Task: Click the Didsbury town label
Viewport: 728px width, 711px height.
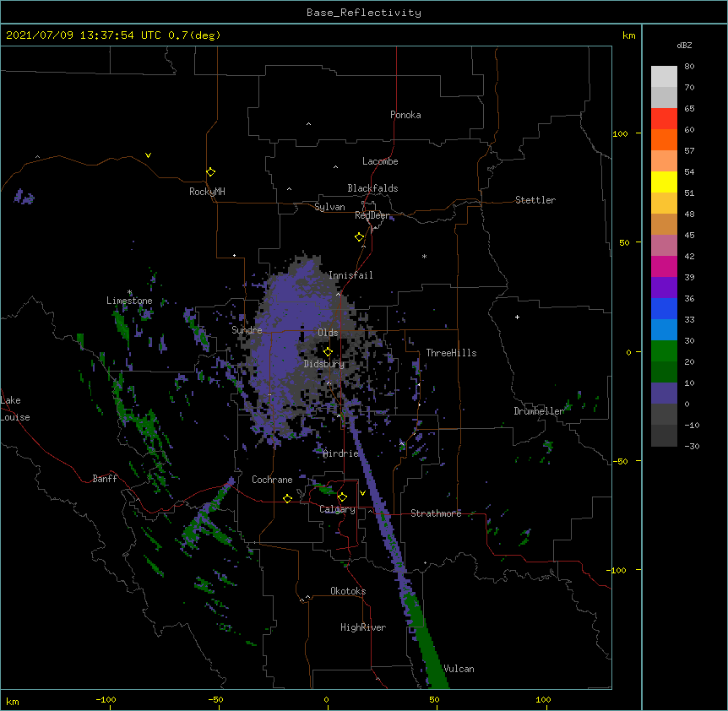Action: tap(323, 364)
